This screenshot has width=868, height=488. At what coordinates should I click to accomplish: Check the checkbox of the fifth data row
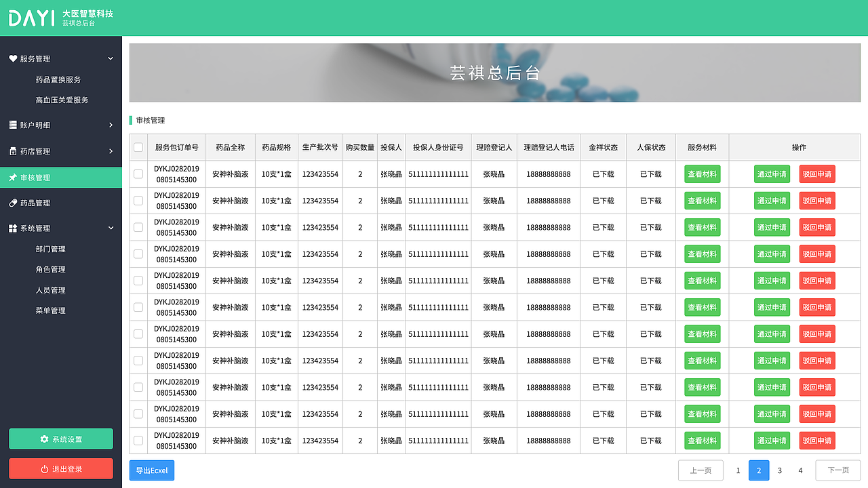(138, 281)
